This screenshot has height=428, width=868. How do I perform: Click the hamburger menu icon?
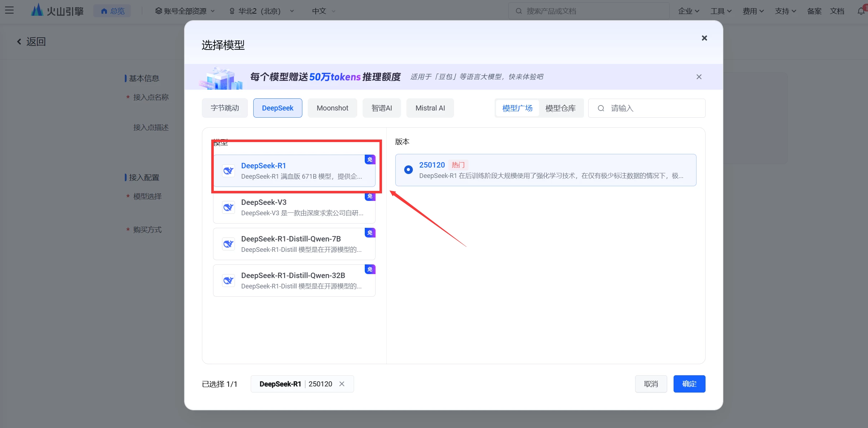pyautogui.click(x=9, y=10)
